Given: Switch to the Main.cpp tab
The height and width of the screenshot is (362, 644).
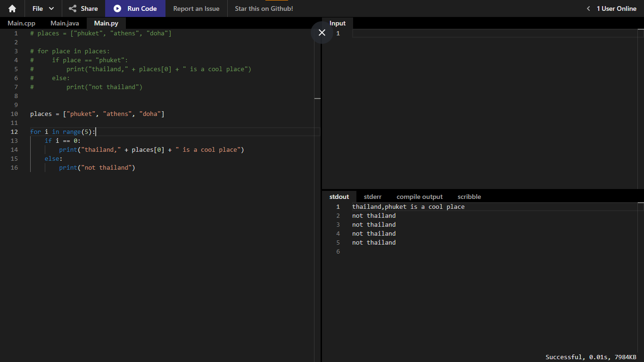Looking at the screenshot, I should [x=21, y=23].
